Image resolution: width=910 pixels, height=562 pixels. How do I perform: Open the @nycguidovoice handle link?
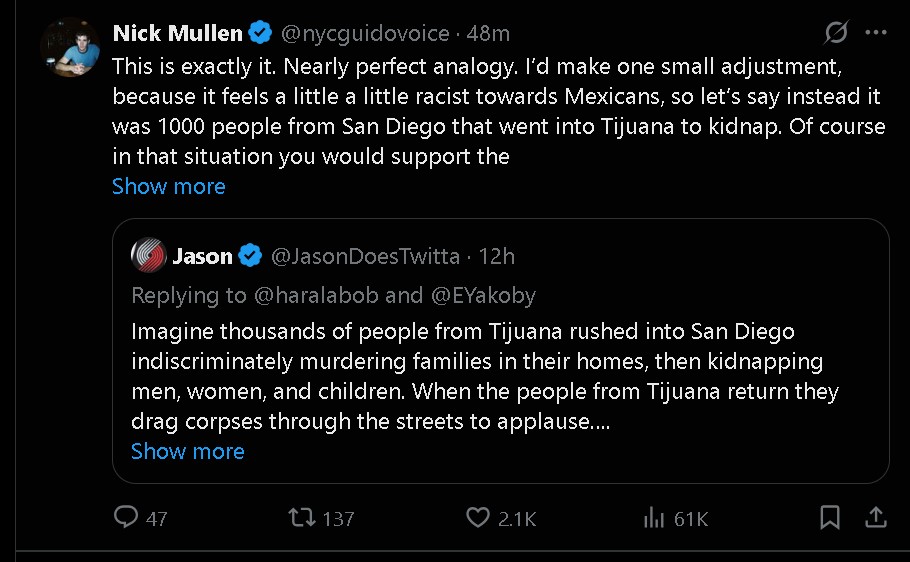(x=364, y=33)
